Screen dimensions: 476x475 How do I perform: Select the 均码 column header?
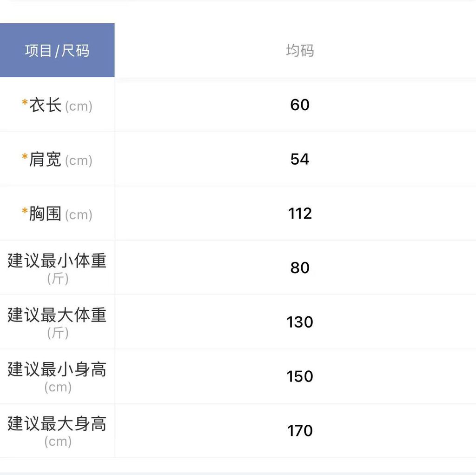click(x=300, y=50)
